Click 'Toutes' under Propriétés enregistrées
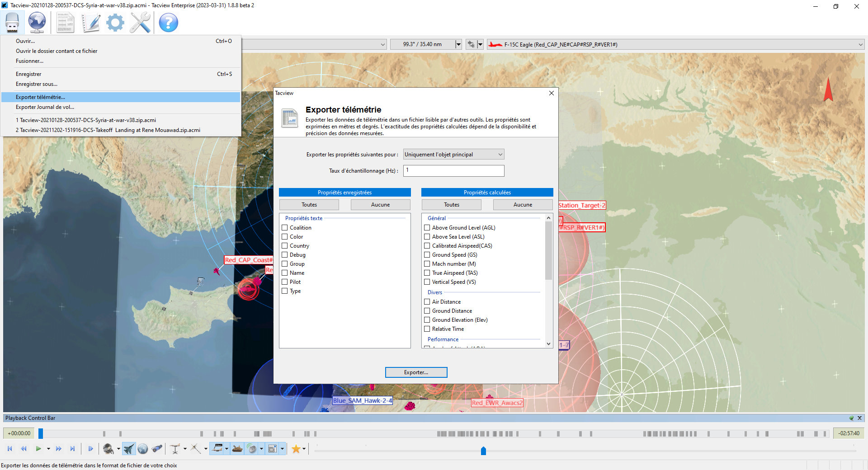Image resolution: width=868 pixels, height=470 pixels. pyautogui.click(x=309, y=205)
